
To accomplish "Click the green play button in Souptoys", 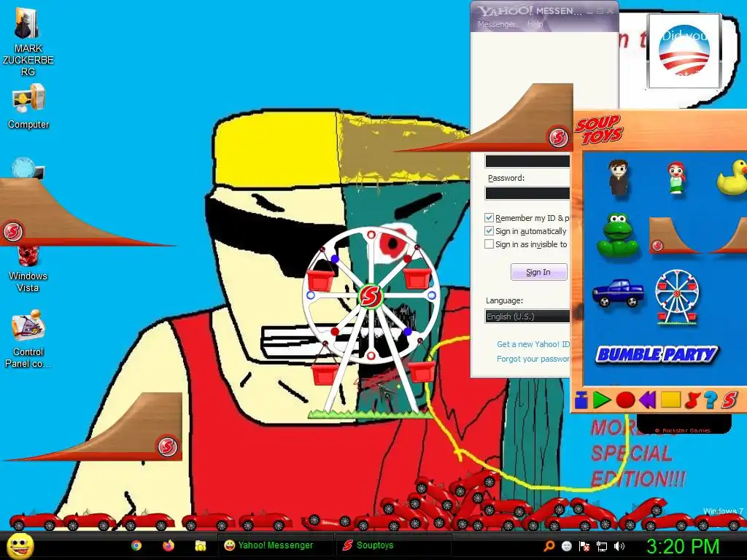I will tap(602, 400).
